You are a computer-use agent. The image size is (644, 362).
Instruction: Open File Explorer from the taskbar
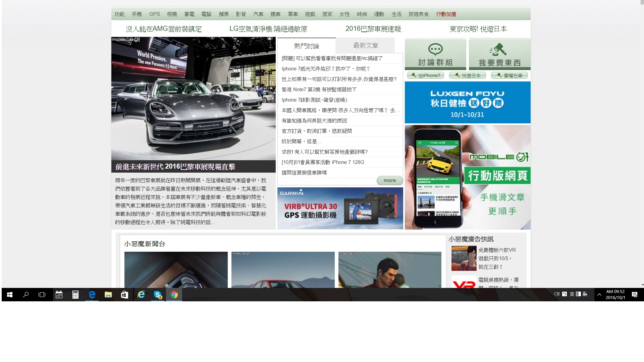(x=108, y=295)
